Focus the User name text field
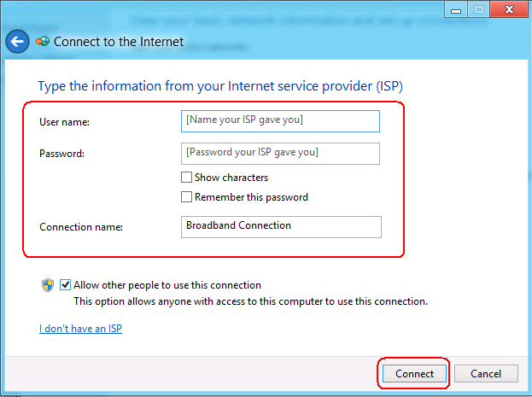 tap(280, 121)
